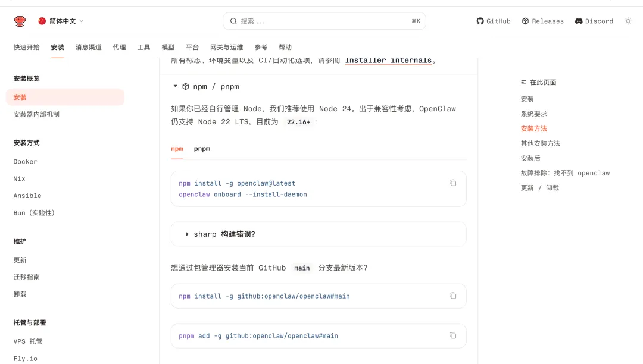Toggle light/dark theme sun icon
The width and height of the screenshot is (643, 364).
point(628,21)
